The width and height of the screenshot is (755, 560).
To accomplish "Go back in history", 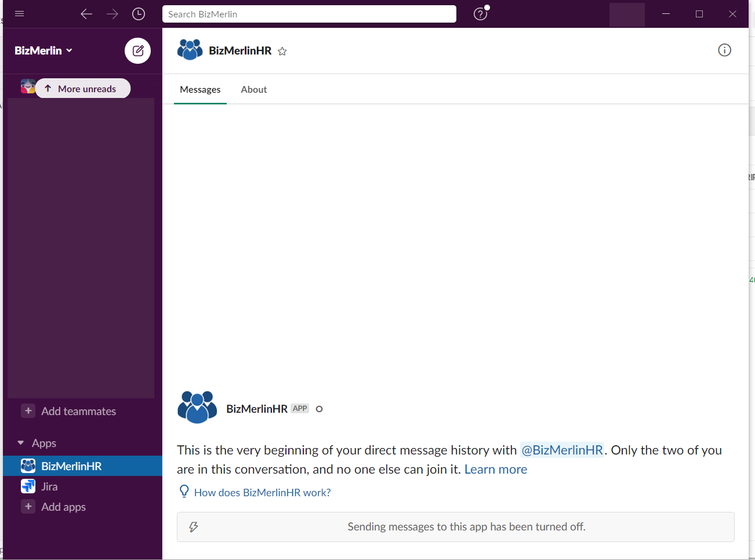I will coord(86,14).
